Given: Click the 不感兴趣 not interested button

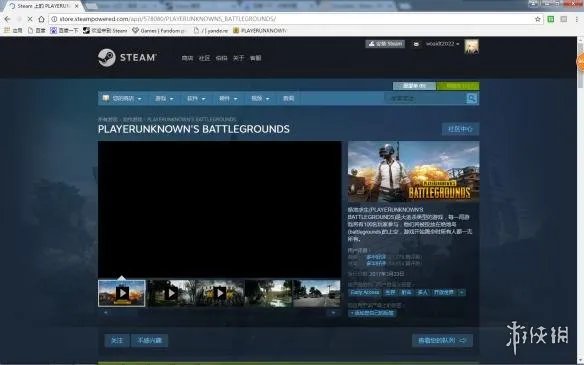Looking at the screenshot, I should [x=150, y=340].
